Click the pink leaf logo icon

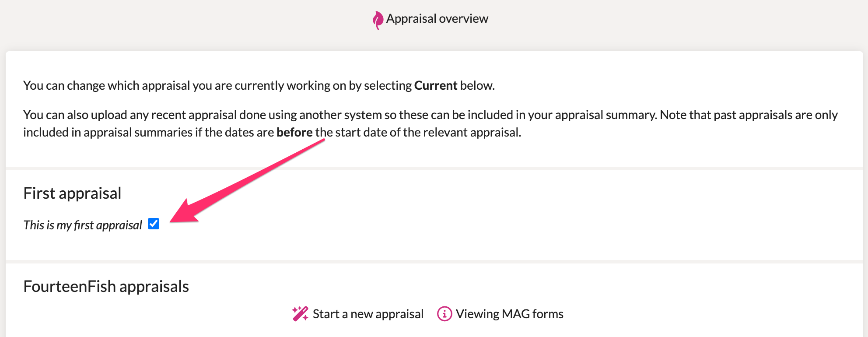tap(378, 20)
